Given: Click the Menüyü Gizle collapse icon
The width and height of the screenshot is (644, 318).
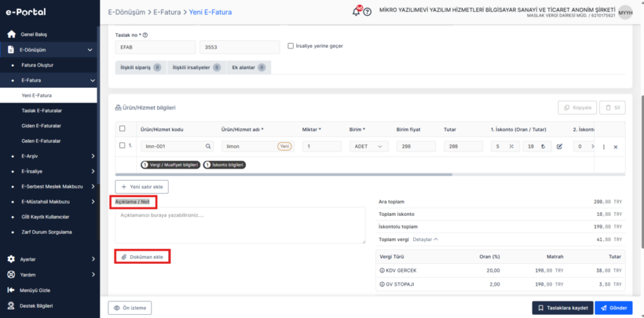Looking at the screenshot, I should coord(11,290).
